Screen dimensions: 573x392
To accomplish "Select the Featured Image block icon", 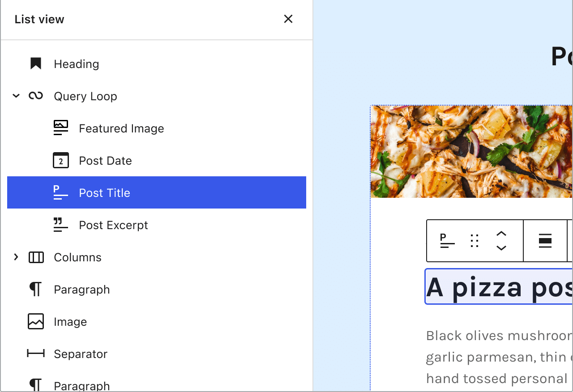I will click(61, 128).
